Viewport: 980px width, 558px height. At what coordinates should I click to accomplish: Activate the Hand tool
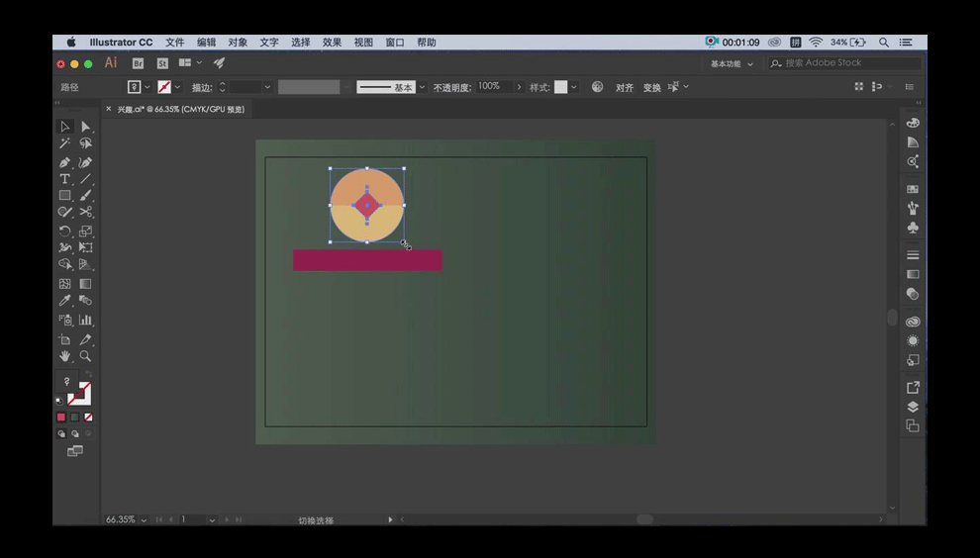(x=64, y=356)
